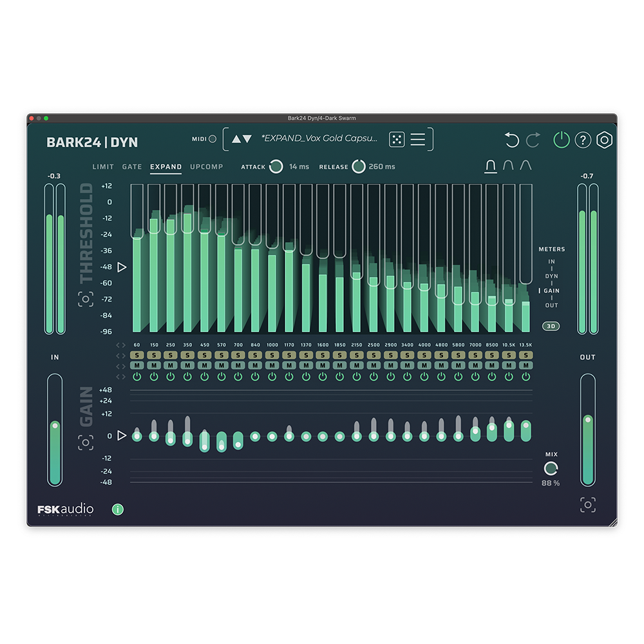644x644 pixels.
Task: Disable the 840 Hz band power
Action: (x=255, y=376)
